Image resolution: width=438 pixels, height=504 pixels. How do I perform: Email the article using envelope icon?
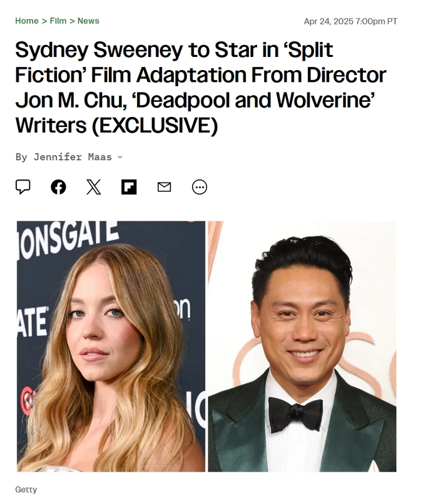click(165, 187)
